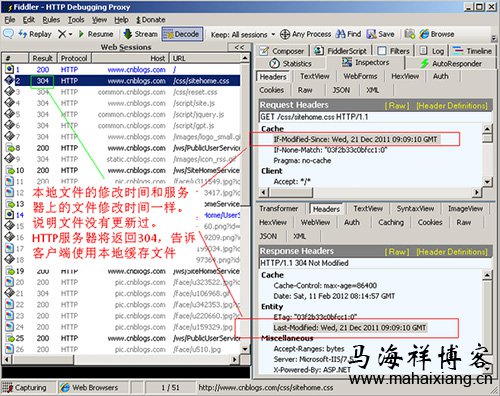This screenshot has height=396, width=500.
Task: Click the Save sessions icon
Action: 371,34
